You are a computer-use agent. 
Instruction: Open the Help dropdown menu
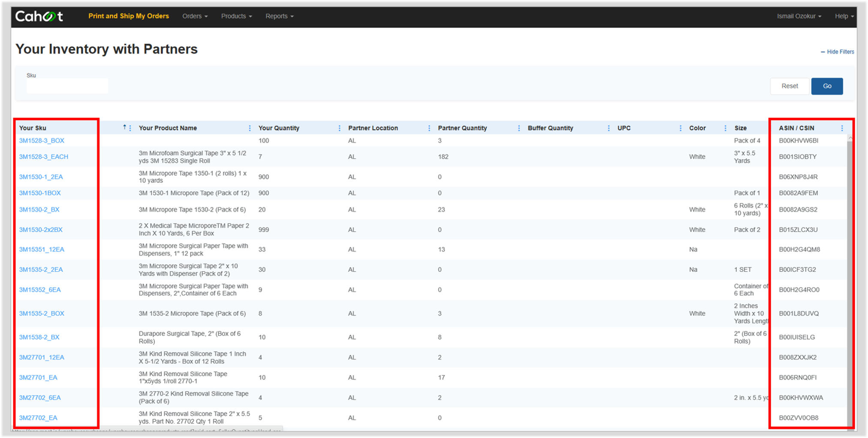click(x=844, y=16)
